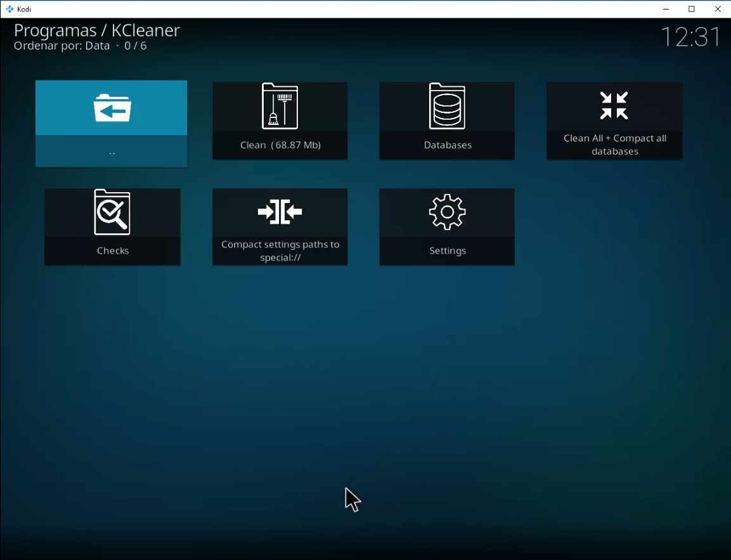The image size is (731, 560).
Task: Click the 'Settings' label text
Action: pyautogui.click(x=448, y=251)
